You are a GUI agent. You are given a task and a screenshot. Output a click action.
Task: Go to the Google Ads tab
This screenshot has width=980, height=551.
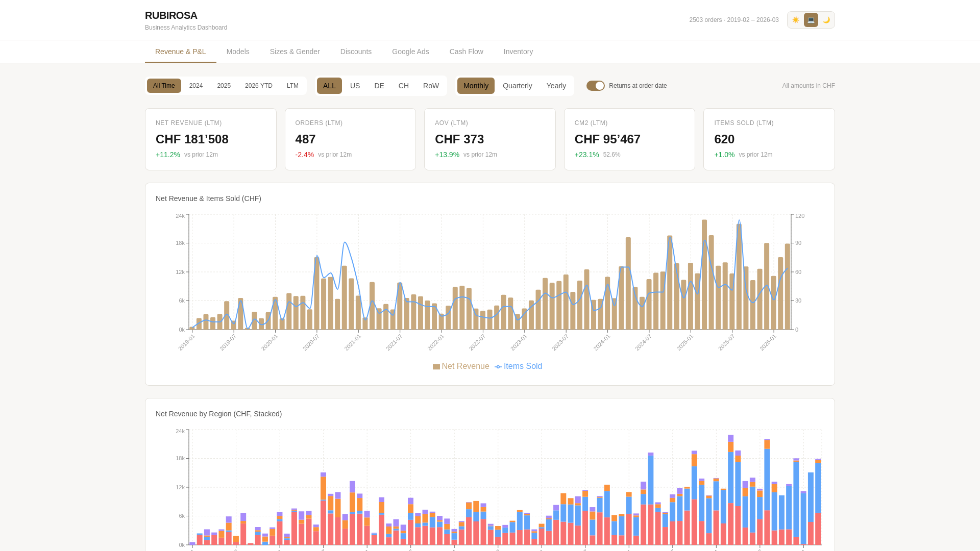[410, 52]
